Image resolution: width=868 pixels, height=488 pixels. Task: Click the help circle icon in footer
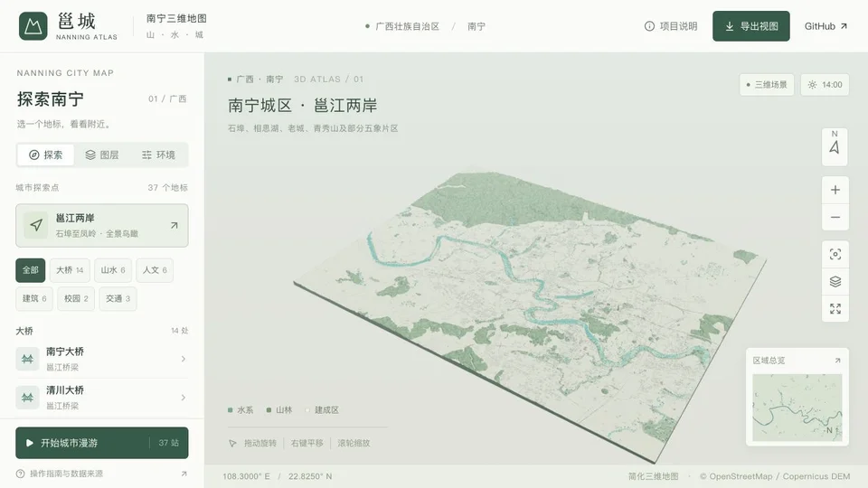pos(21,474)
